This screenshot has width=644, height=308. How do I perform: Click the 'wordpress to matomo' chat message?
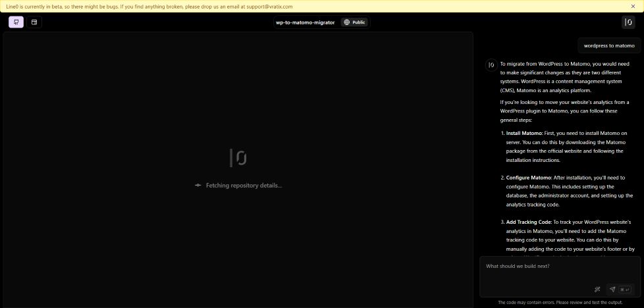(x=609, y=45)
